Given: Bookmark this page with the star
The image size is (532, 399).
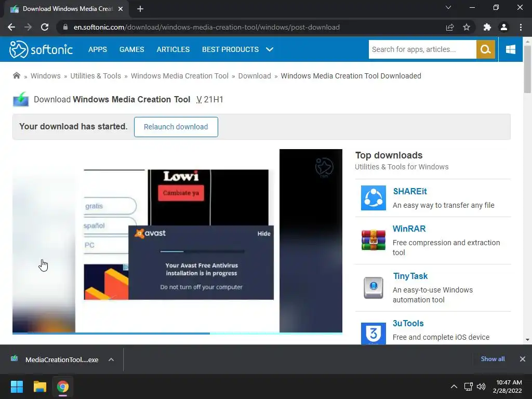Looking at the screenshot, I should click(x=467, y=27).
